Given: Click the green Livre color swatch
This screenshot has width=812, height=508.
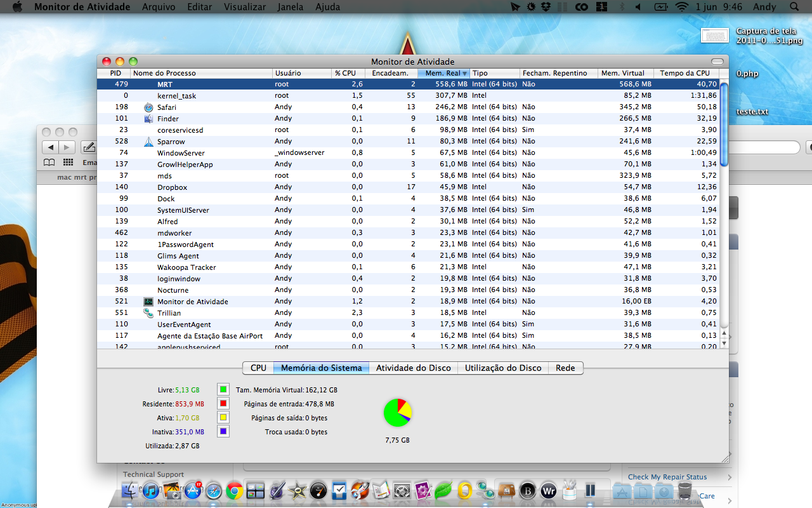Looking at the screenshot, I should (223, 389).
